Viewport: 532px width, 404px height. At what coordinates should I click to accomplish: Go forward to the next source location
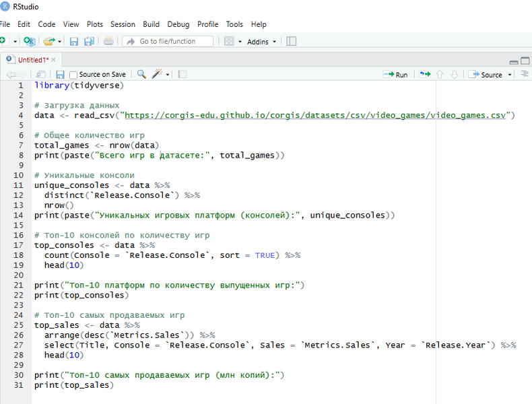[22, 75]
